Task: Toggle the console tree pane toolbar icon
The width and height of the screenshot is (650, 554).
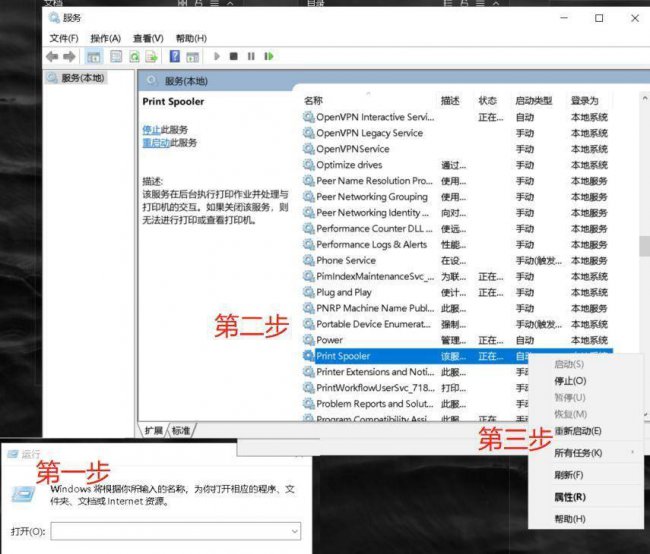Action: [x=94, y=56]
